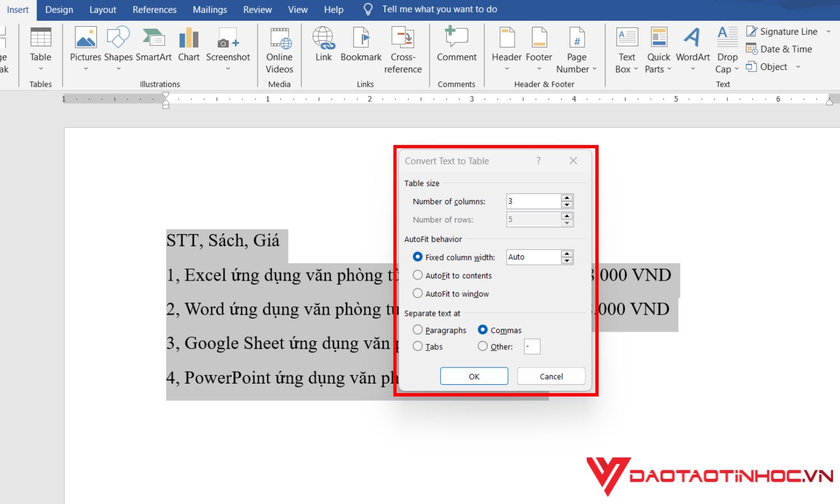Choose AutoFit to contents option
840x504 pixels.
pyautogui.click(x=418, y=275)
